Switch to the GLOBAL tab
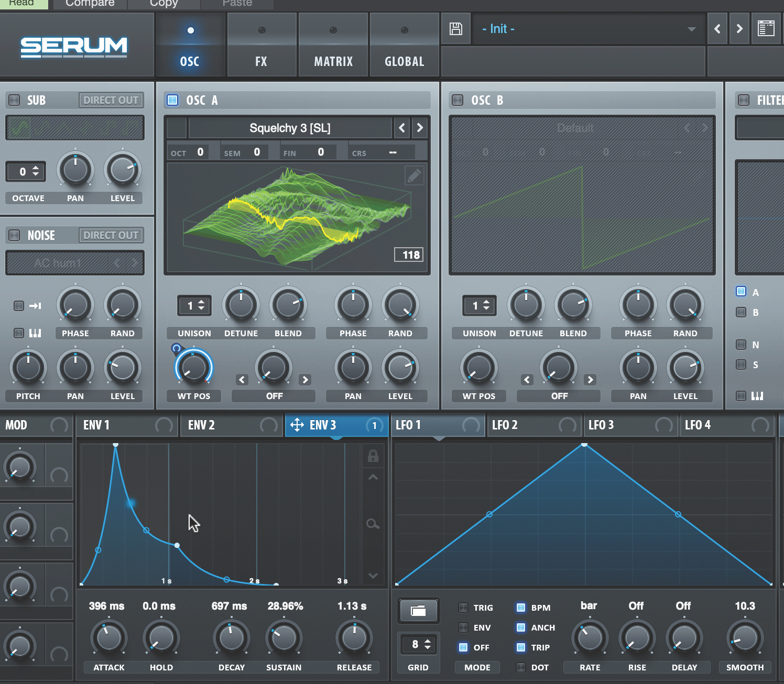Viewport: 784px width, 684px height. (404, 45)
